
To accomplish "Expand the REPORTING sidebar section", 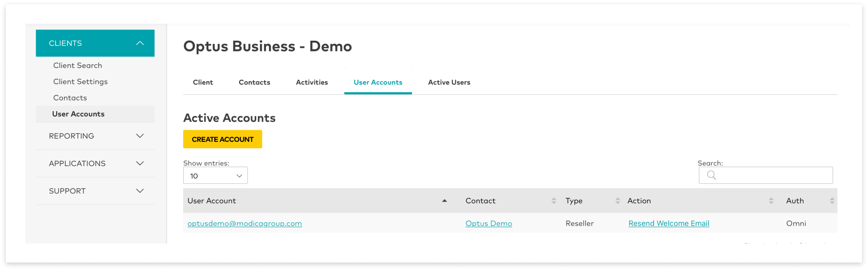I will [140, 136].
